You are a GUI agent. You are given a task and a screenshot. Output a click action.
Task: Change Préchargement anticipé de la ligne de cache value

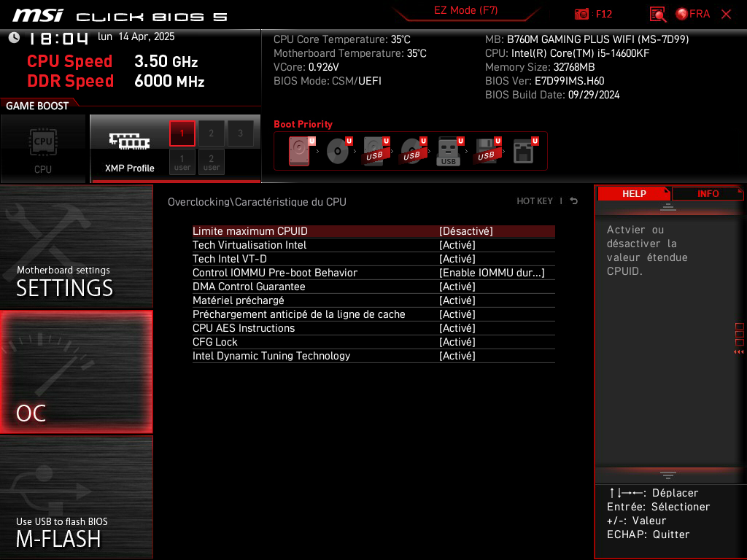point(457,314)
